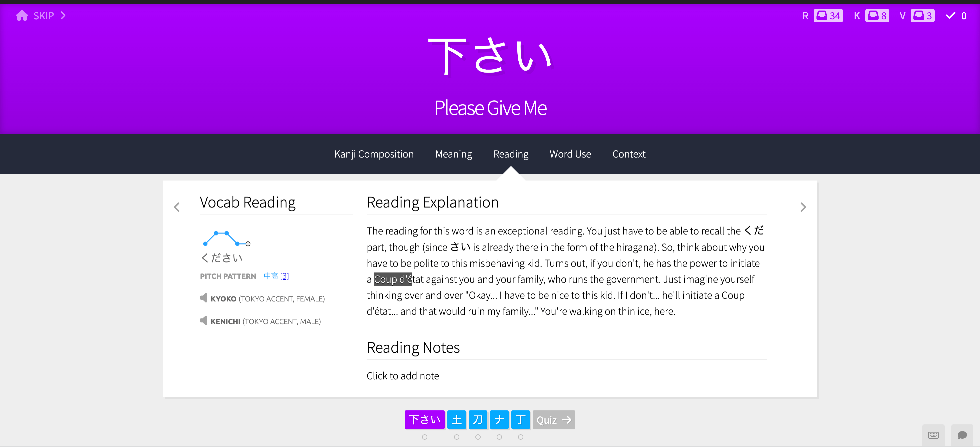The height and width of the screenshot is (447, 980).
Task: Open the keyboard shortcuts panel bottom-right
Action: click(x=933, y=435)
